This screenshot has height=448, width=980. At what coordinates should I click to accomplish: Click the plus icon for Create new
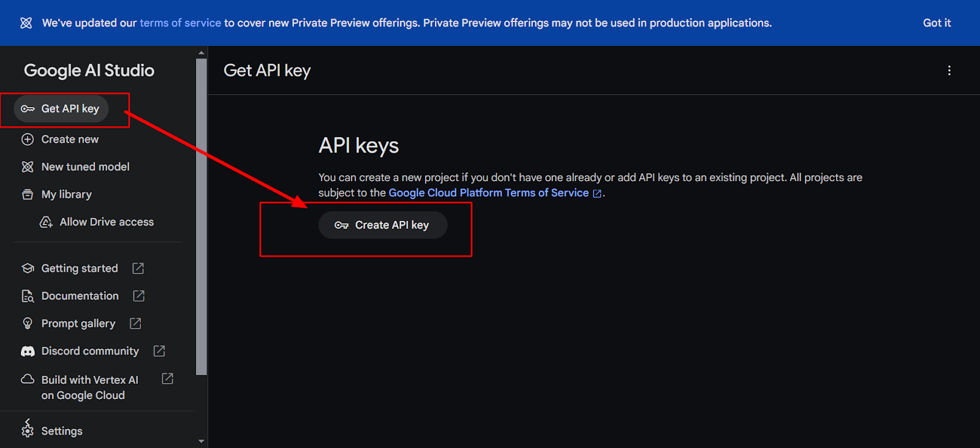click(x=28, y=140)
